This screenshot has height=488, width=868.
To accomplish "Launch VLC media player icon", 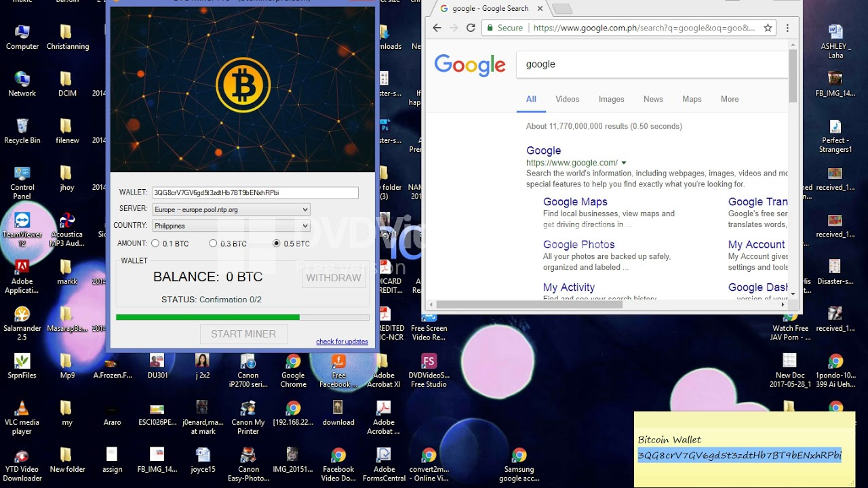I will (22, 417).
